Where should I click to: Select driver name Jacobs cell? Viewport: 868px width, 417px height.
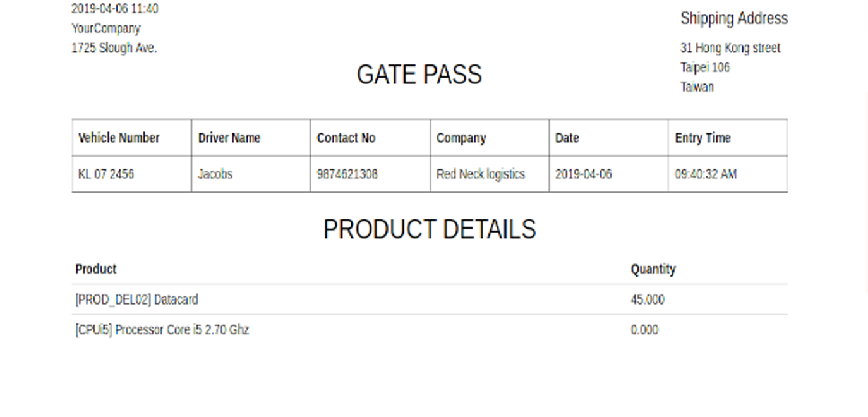tap(251, 174)
